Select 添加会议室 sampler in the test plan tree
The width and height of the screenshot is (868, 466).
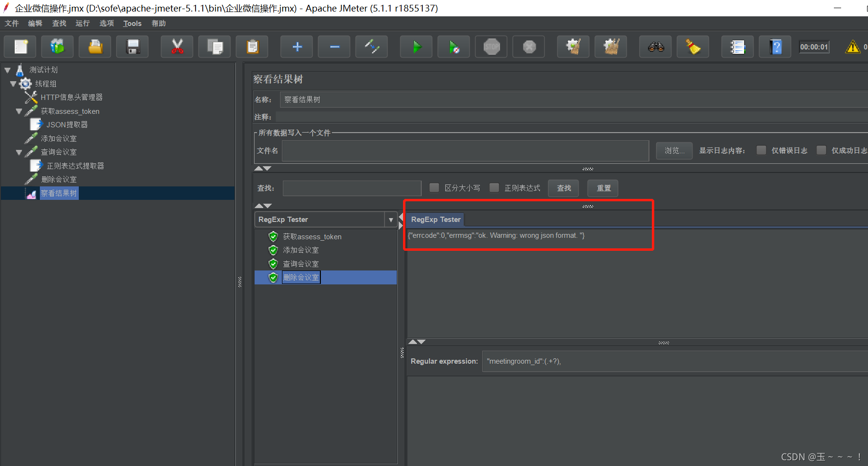tap(59, 138)
